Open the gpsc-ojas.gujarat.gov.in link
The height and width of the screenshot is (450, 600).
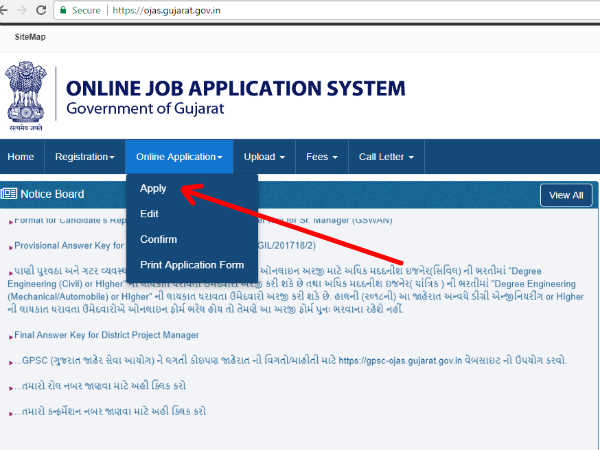coord(400,361)
